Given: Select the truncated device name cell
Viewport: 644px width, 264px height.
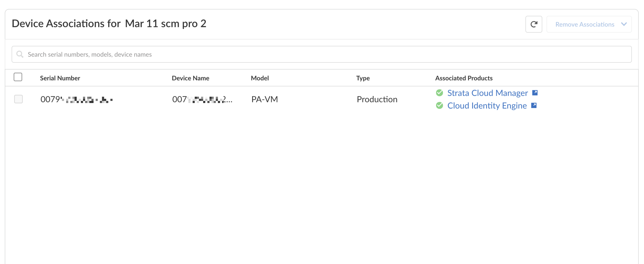Looking at the screenshot, I should (202, 99).
